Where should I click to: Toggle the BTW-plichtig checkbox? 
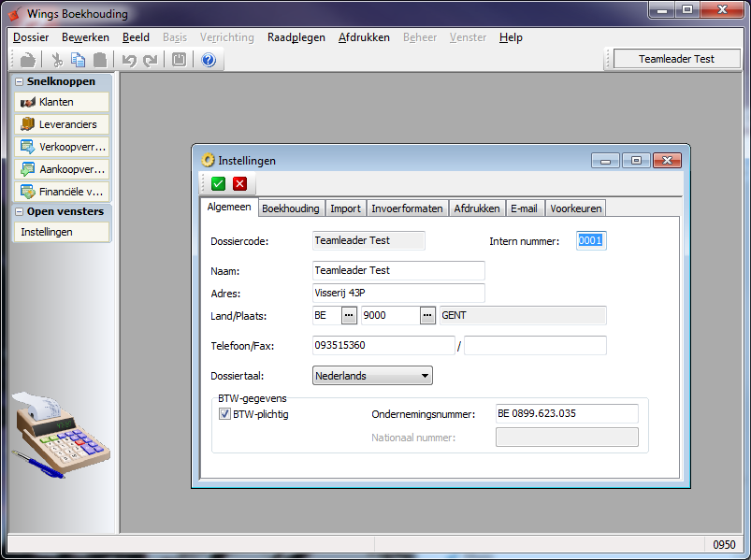[224, 414]
